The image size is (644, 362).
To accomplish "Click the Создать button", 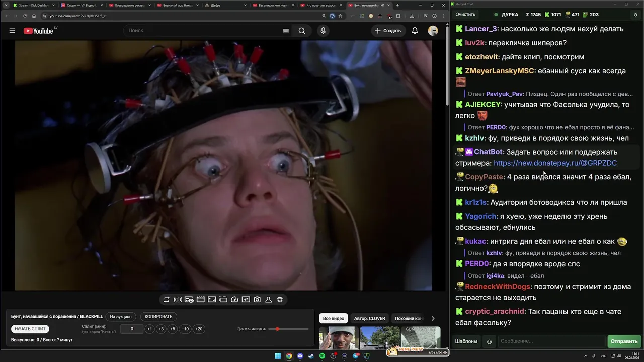I will pos(388,31).
